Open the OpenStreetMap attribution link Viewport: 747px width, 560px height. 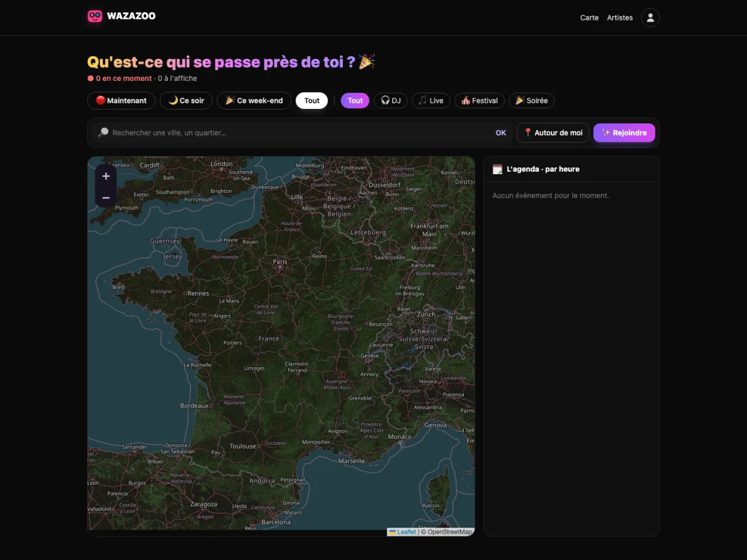449,532
